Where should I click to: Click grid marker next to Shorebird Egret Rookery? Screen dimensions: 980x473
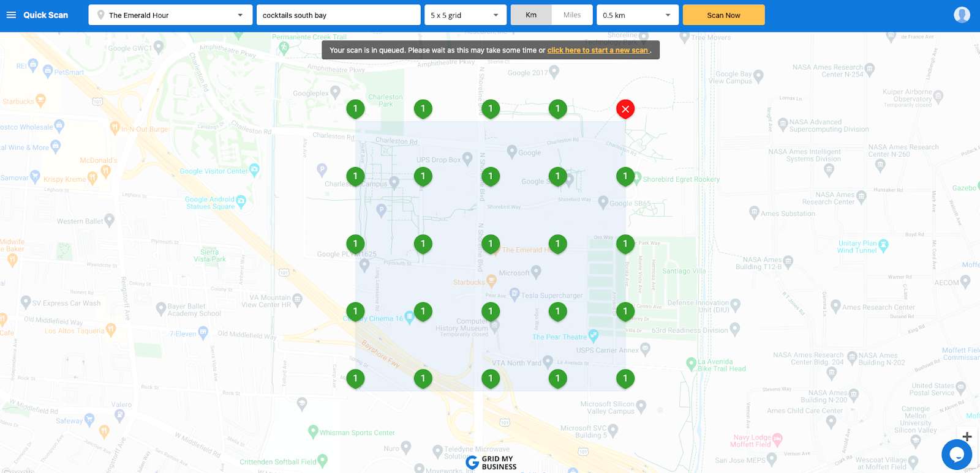[625, 176]
